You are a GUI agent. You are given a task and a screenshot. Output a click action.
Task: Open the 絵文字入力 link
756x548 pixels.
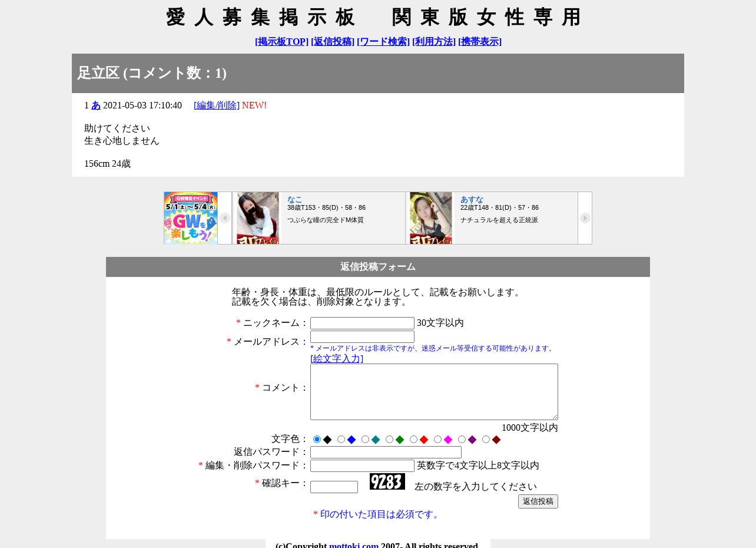coord(337,358)
